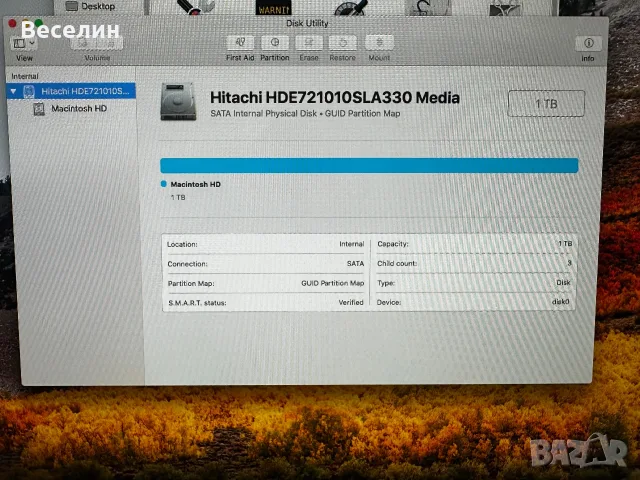Click the SATA Internal Physical Disk subtitle
The width and height of the screenshot is (640, 480).
click(305, 113)
